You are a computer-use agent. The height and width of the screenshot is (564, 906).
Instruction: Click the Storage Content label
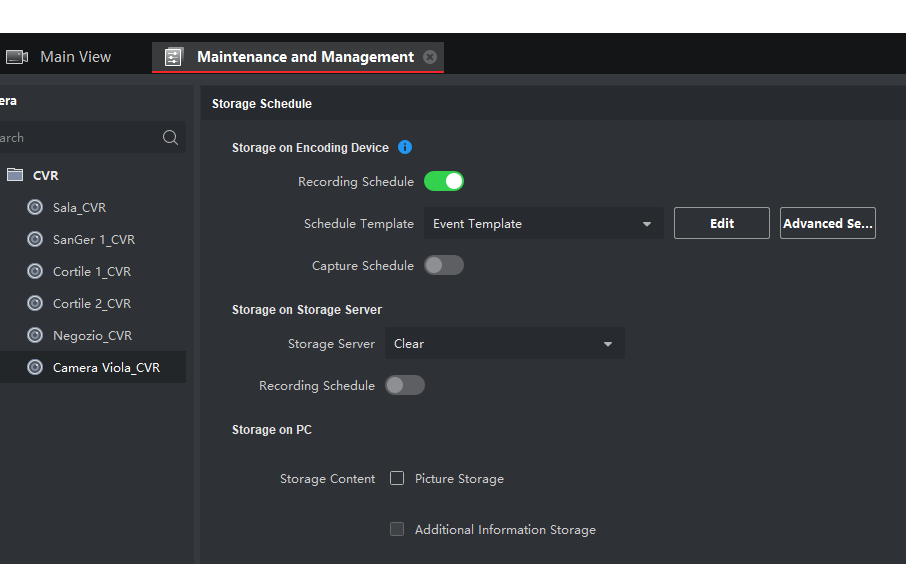point(327,478)
